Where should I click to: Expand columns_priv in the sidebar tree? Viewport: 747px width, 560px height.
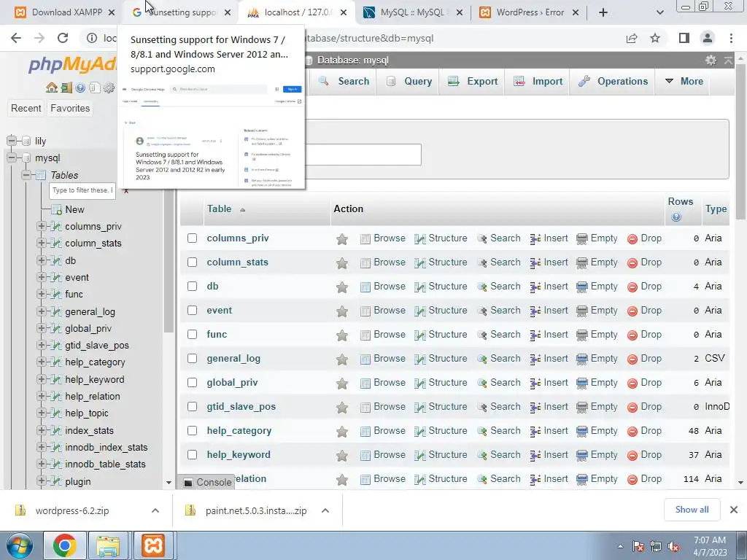pos(42,226)
